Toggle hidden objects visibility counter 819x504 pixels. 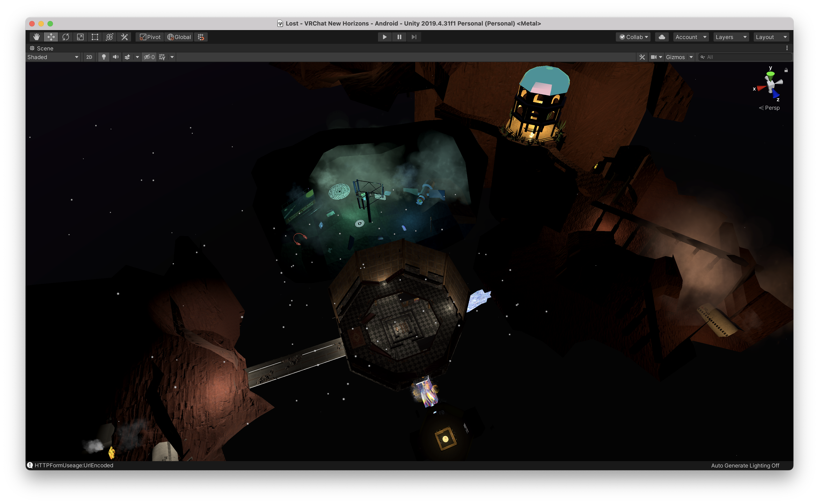point(149,57)
